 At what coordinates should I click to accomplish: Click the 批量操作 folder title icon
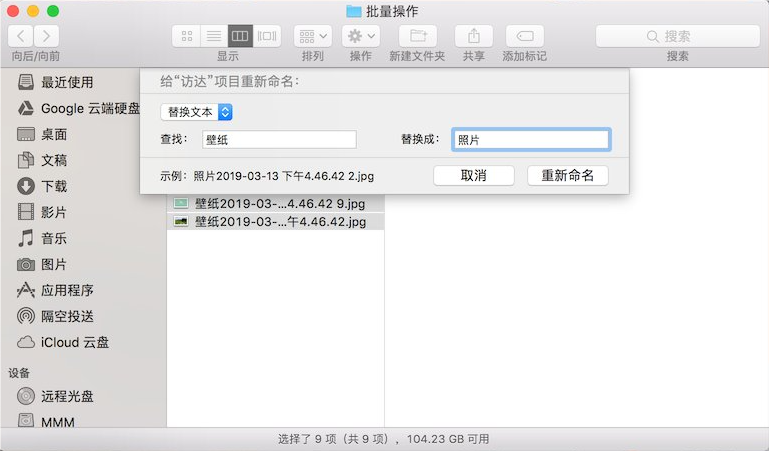point(354,11)
